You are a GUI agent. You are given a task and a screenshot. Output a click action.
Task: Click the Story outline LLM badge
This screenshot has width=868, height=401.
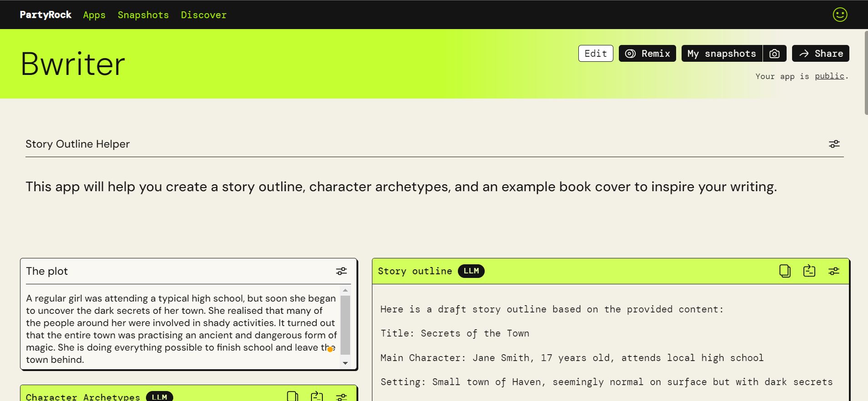click(471, 271)
